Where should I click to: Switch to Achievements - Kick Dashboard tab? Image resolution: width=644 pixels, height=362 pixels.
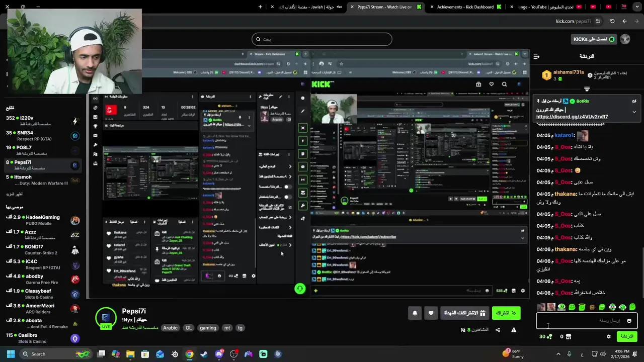click(464, 7)
